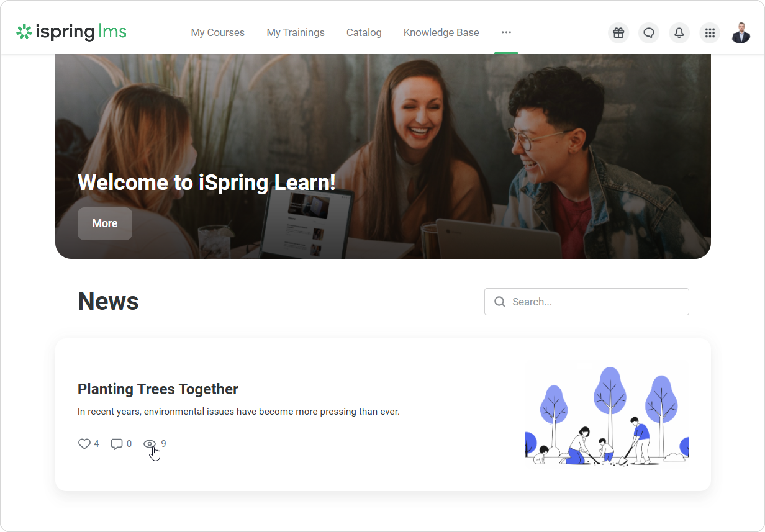Click the More button on banner
This screenshot has height=532, width=765.
click(105, 223)
